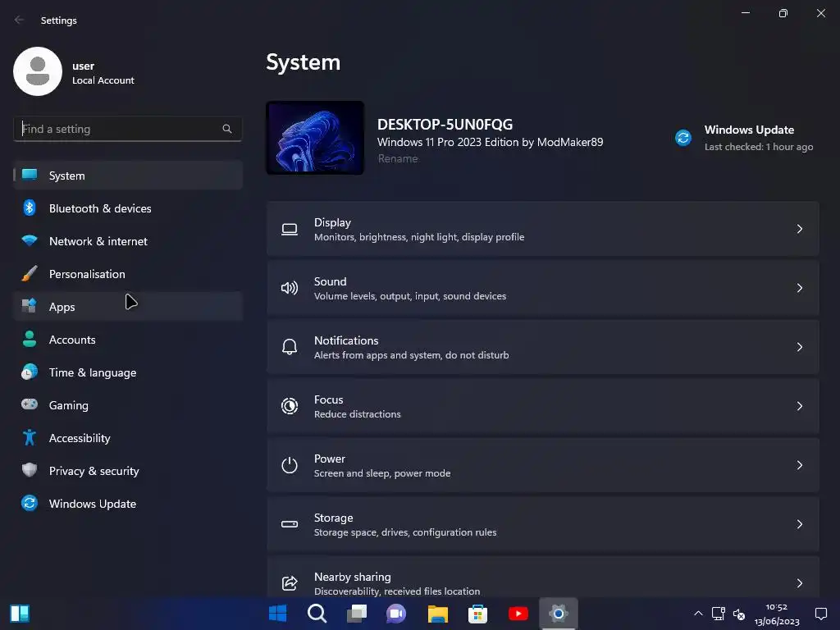Expand the Power chevron arrow
The width and height of the screenshot is (840, 630).
[x=799, y=465]
